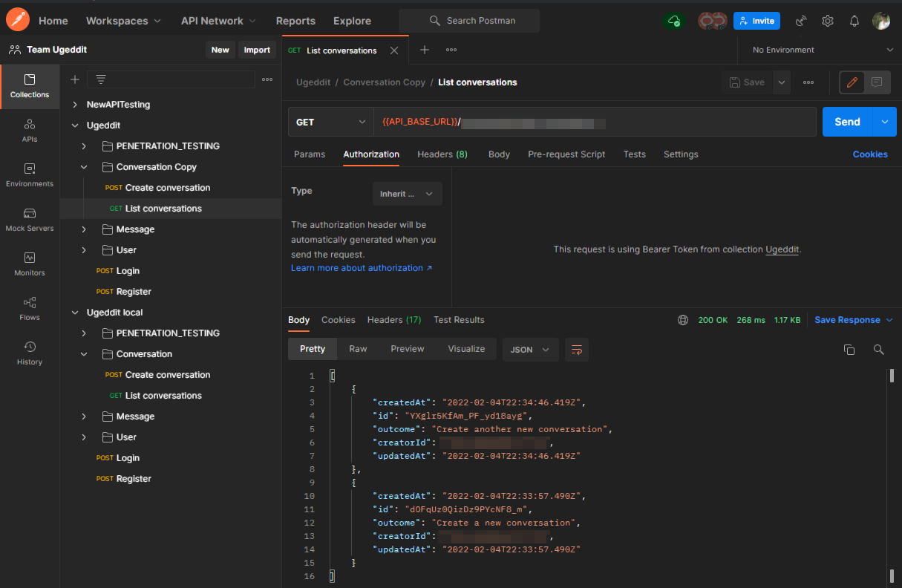The height and width of the screenshot is (588, 902).
Task: Toggle response line wrap icon
Action: 577,350
